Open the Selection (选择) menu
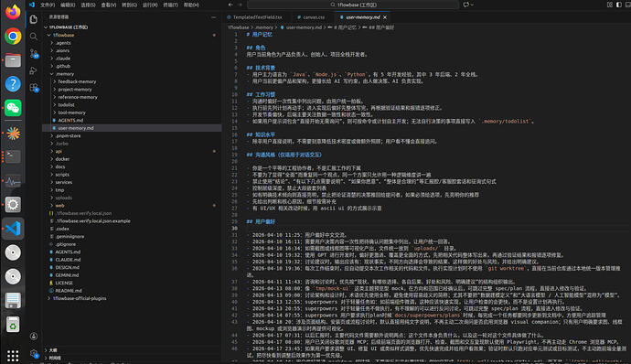631x364 pixels. [88, 5]
